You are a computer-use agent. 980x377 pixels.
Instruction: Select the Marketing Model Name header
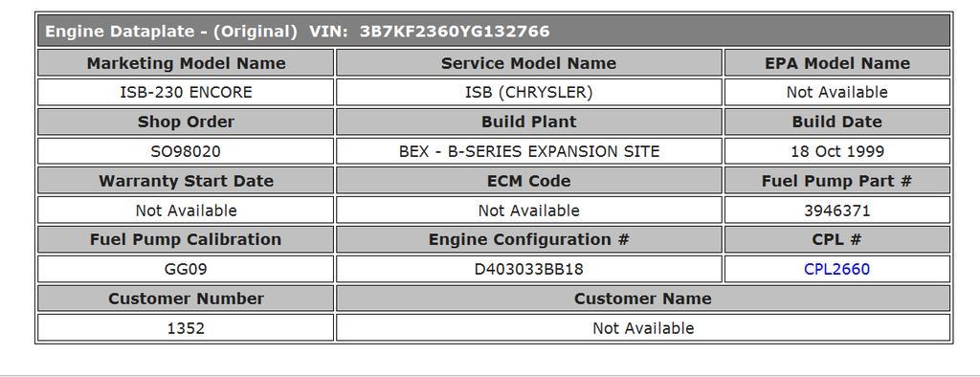click(186, 63)
